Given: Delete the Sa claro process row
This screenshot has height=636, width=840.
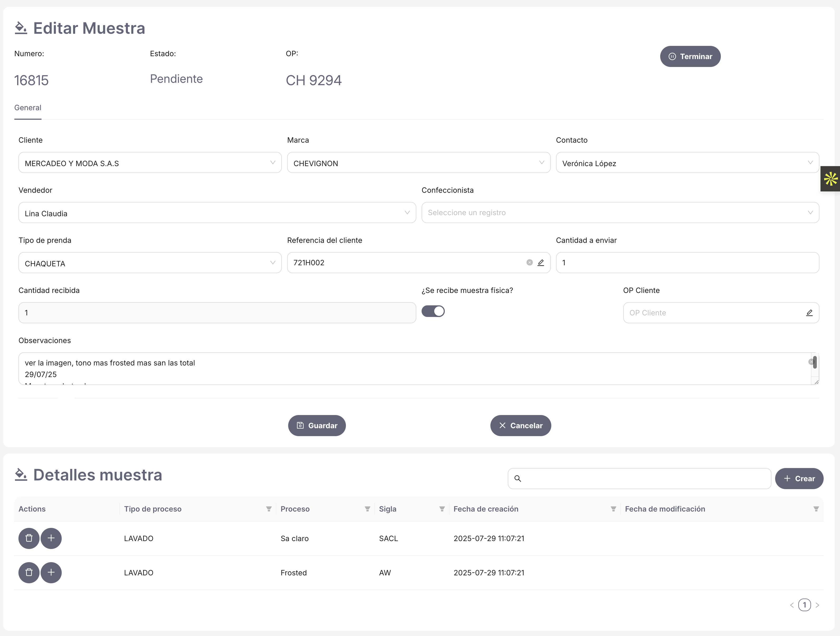Looking at the screenshot, I should point(29,538).
